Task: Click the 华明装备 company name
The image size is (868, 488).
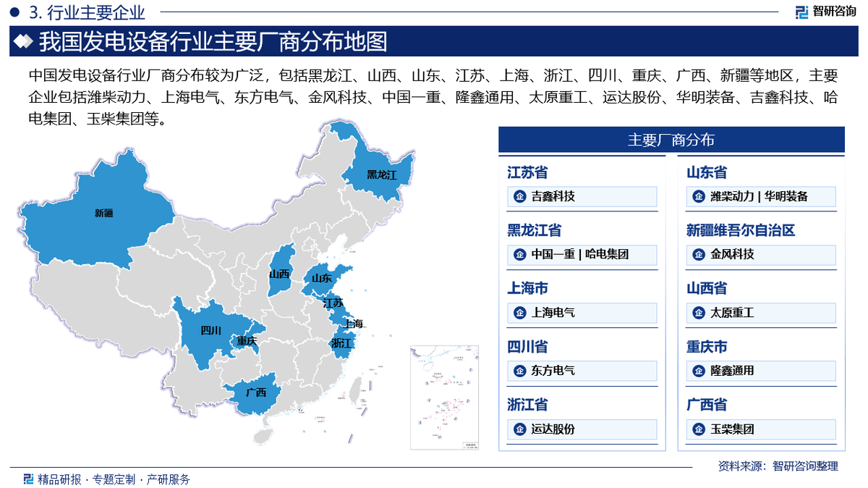Action: point(786,196)
